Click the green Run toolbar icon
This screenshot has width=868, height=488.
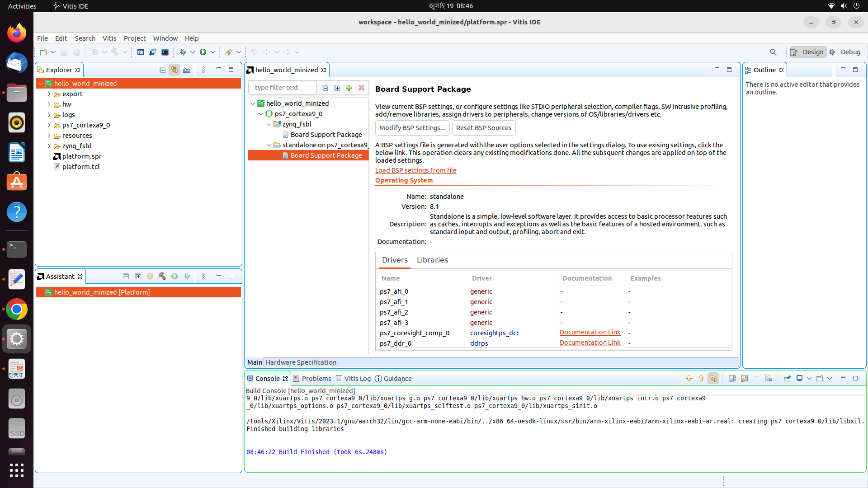(203, 52)
